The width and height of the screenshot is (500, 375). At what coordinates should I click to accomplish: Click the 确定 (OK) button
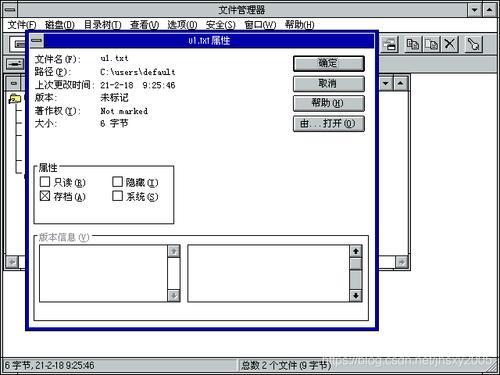click(x=329, y=63)
